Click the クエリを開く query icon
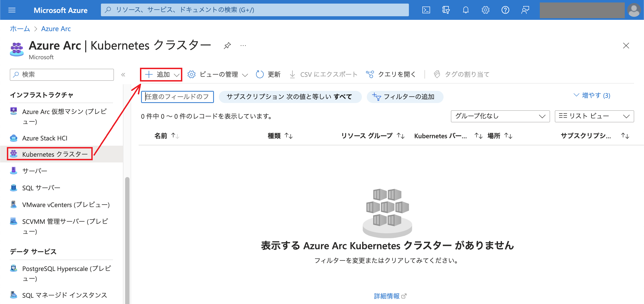Viewport: 644px width, 304px height. point(370,74)
